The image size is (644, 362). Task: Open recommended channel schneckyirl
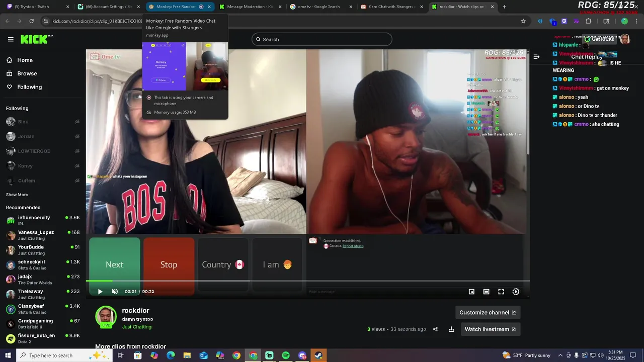click(43, 264)
